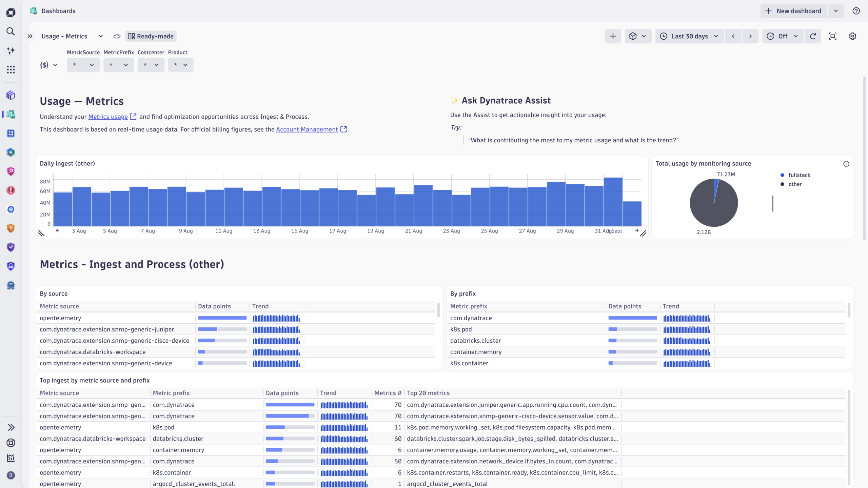Click the cloud sync status icon
Viewport: 868px width, 488px height.
tap(117, 36)
